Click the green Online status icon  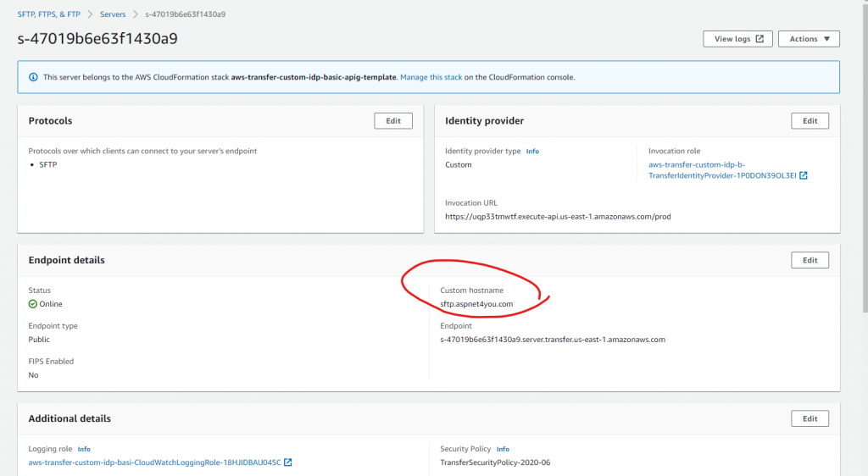coord(33,304)
